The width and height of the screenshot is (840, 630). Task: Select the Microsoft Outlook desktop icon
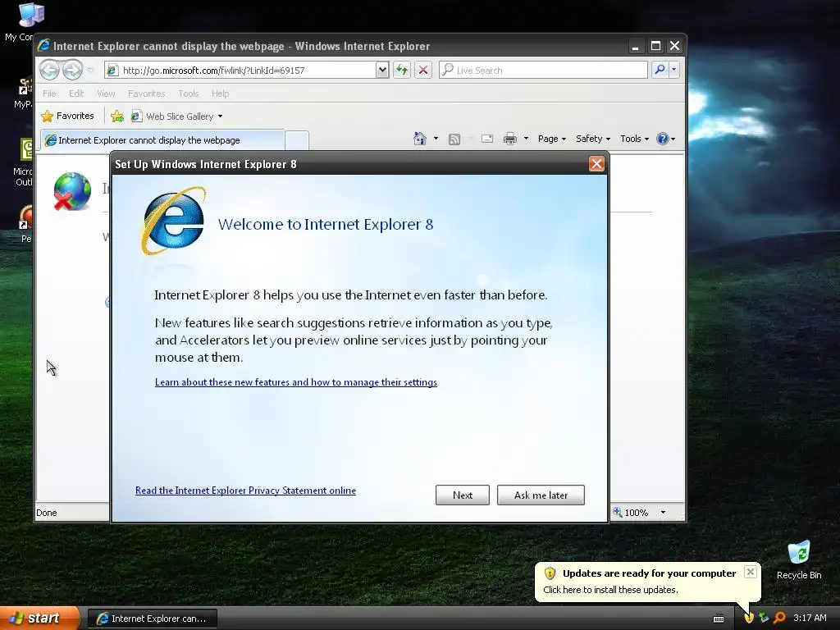point(24,162)
